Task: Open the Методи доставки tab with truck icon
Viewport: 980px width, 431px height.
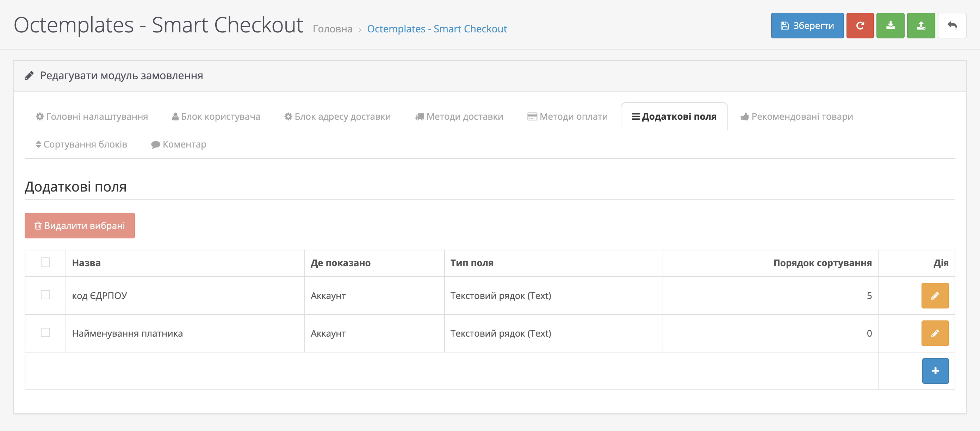Action: click(459, 117)
